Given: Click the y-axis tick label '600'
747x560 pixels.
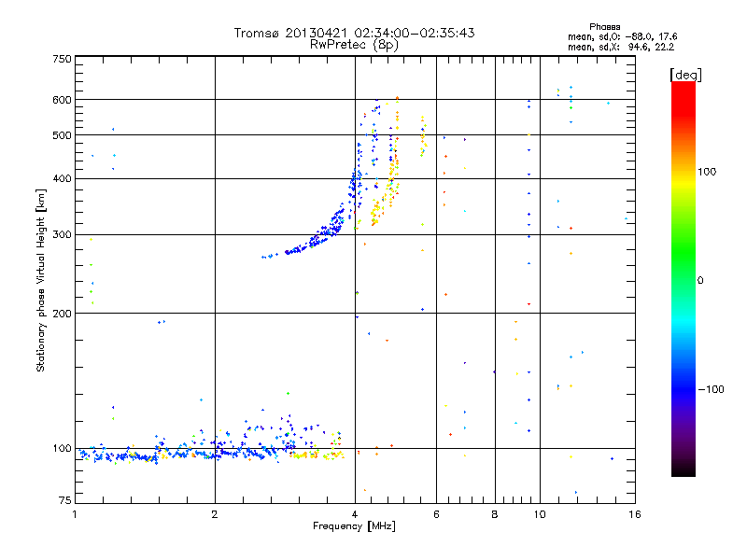Looking at the screenshot, I should [62, 100].
